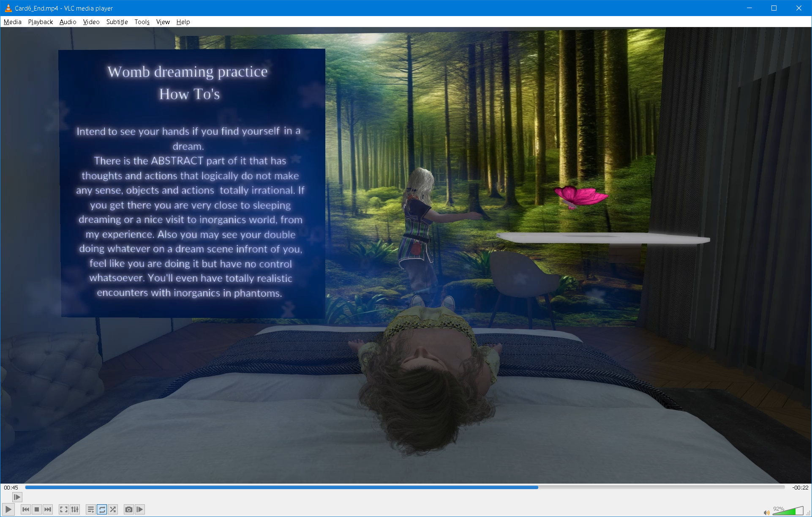Show the playlist view
The image size is (812, 517).
(x=90, y=509)
